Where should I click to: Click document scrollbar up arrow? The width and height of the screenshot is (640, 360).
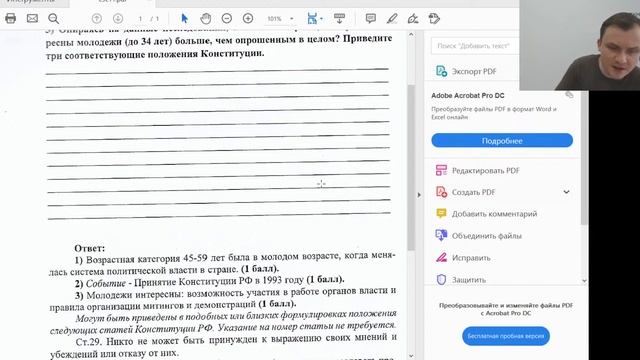click(411, 34)
